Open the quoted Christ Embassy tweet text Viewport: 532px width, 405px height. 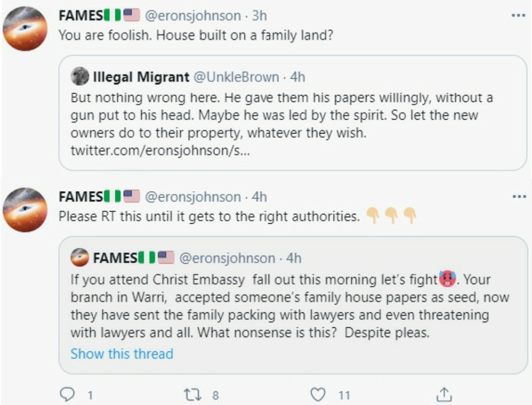point(290,305)
